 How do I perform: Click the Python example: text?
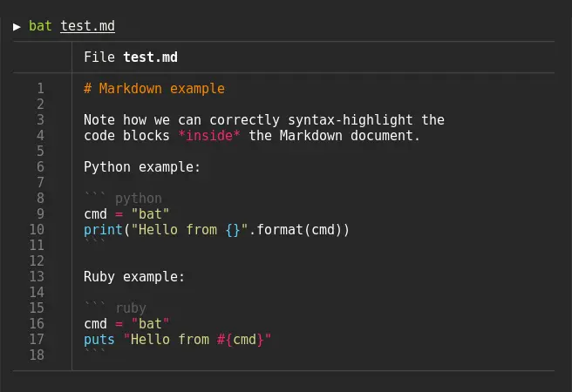(x=142, y=167)
